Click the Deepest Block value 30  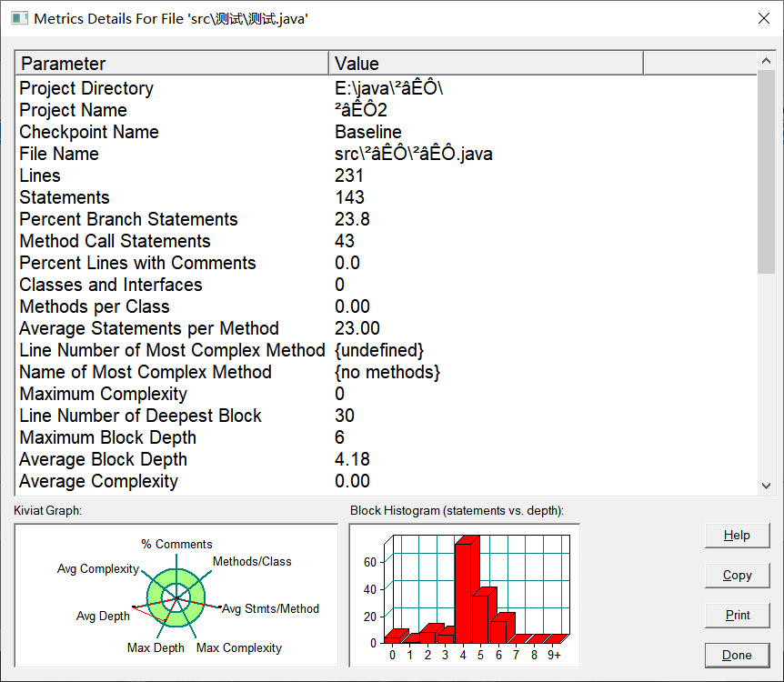click(x=345, y=416)
